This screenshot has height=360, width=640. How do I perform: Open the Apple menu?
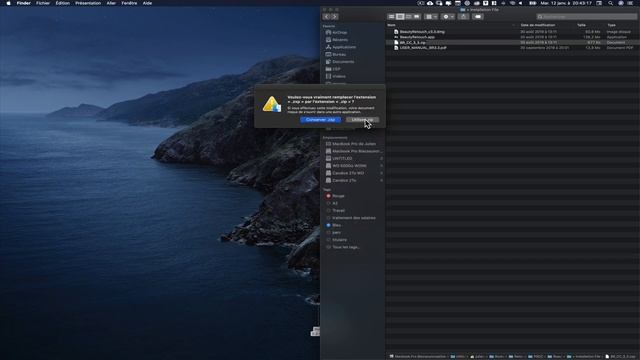8,3
